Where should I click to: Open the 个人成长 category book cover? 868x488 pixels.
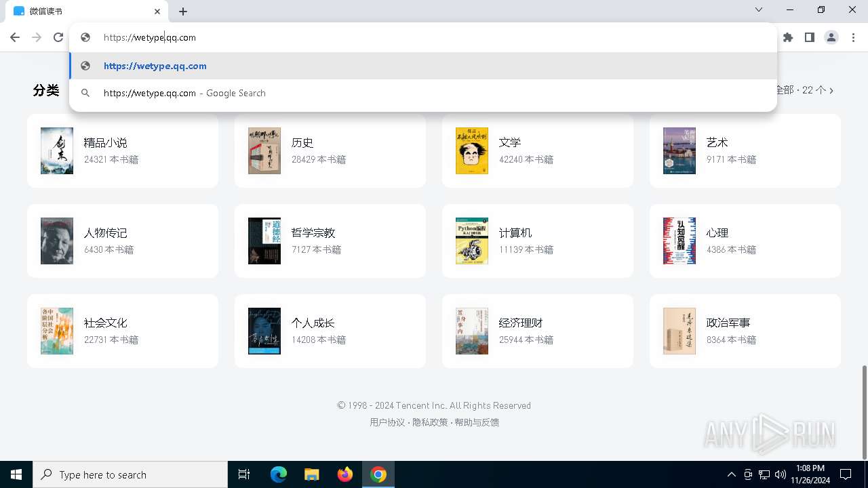(264, 331)
